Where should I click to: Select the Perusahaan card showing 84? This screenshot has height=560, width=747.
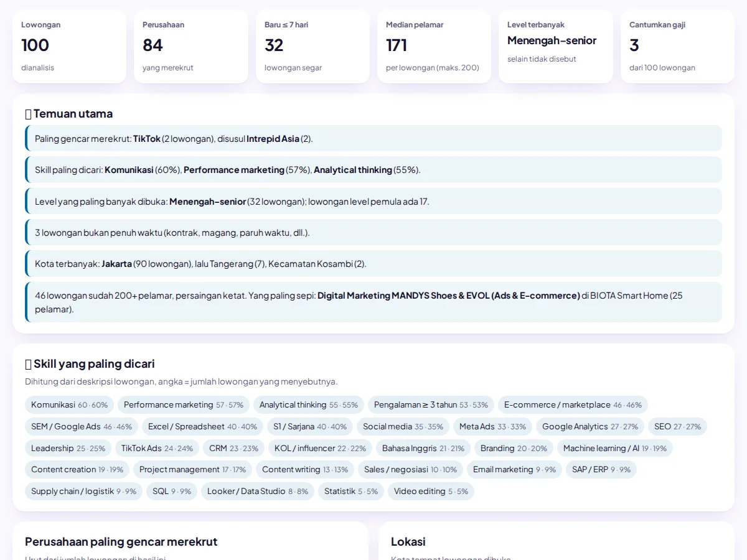(191, 47)
